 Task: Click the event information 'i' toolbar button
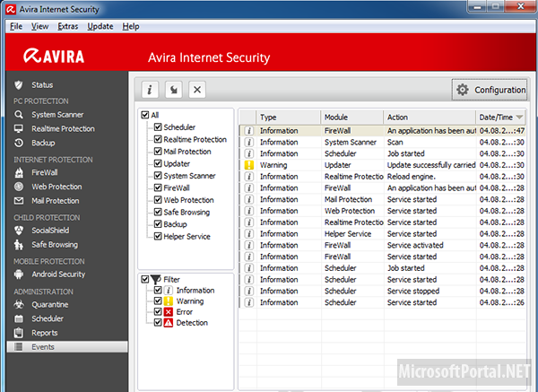tap(150, 90)
